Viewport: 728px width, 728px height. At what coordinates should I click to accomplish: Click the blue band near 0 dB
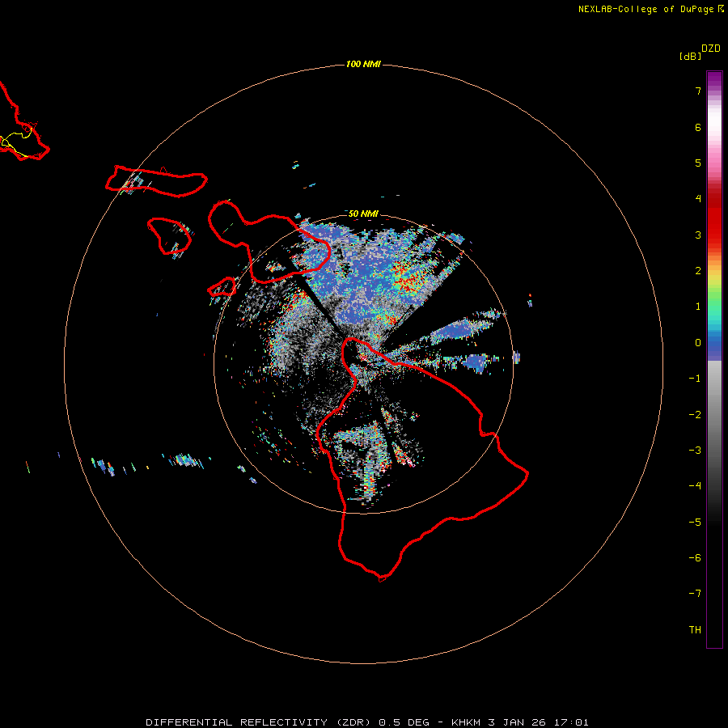click(x=714, y=346)
